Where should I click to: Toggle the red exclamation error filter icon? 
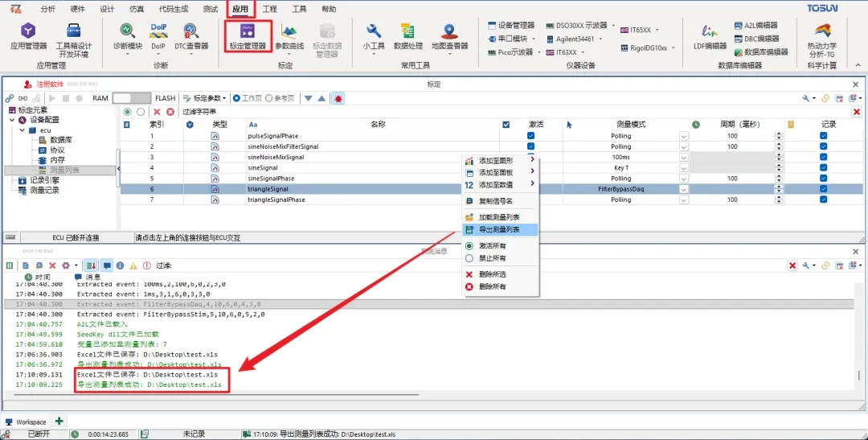(x=147, y=265)
